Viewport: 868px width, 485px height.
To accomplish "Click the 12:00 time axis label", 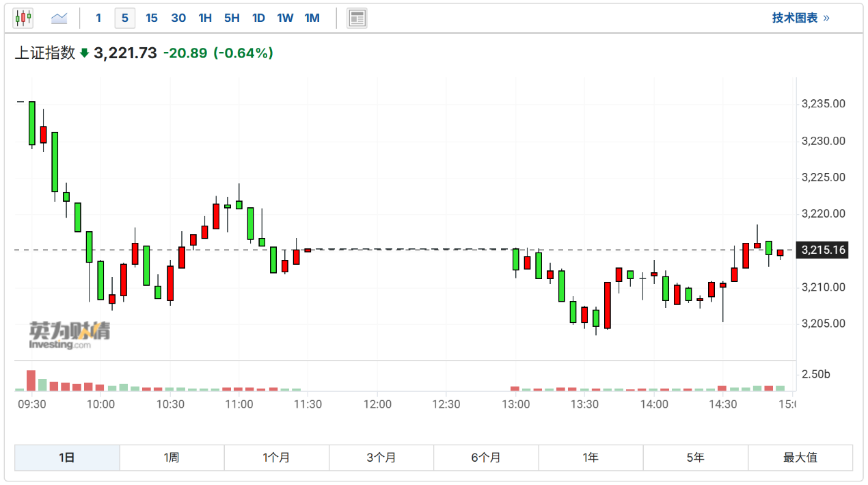I will click(x=377, y=404).
